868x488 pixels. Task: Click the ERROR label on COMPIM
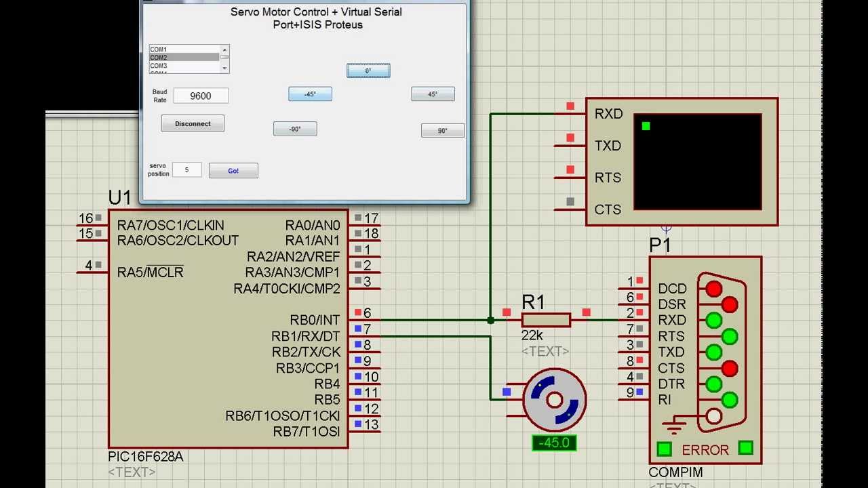[705, 450]
